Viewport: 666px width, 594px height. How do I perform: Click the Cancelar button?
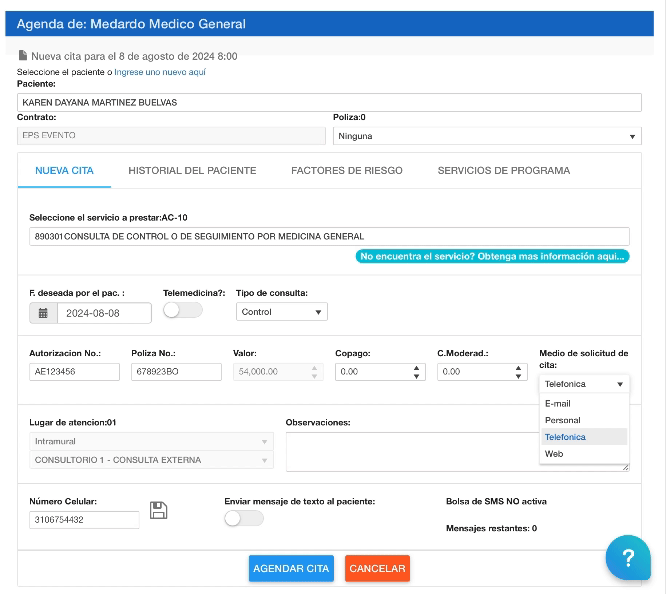[x=377, y=568]
